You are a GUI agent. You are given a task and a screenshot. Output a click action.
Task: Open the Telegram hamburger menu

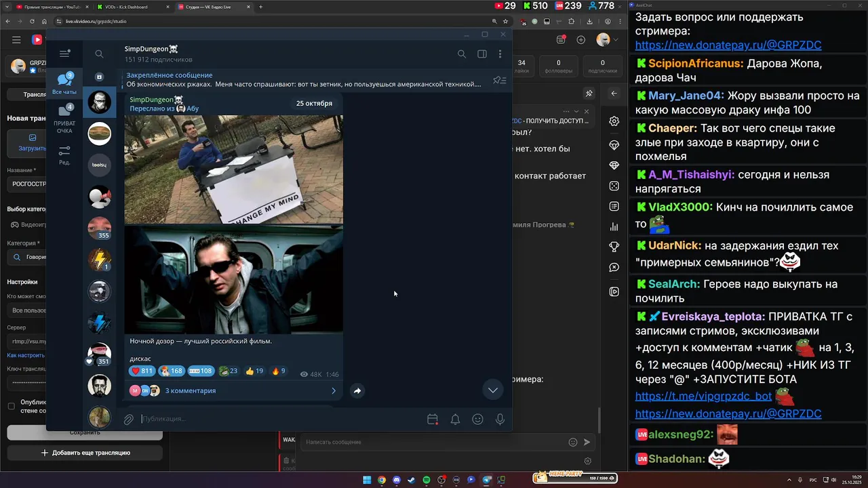pos(64,54)
